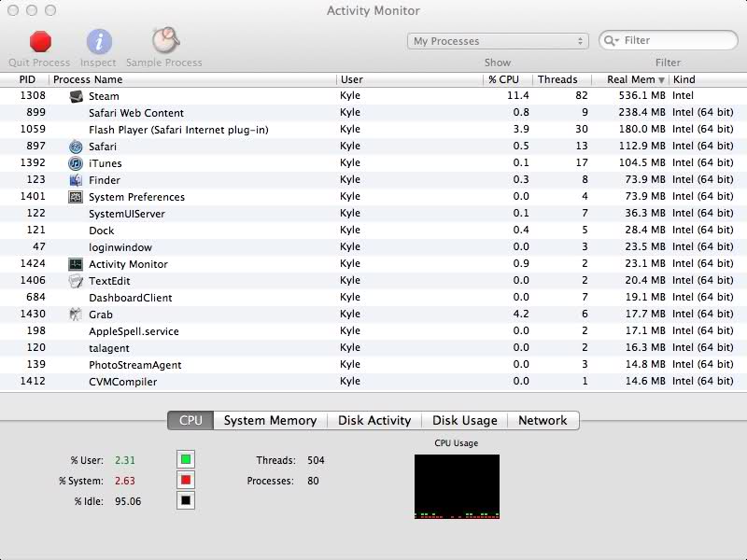Click the Sample Process magnifier icon
The image size is (747, 560).
(165, 40)
